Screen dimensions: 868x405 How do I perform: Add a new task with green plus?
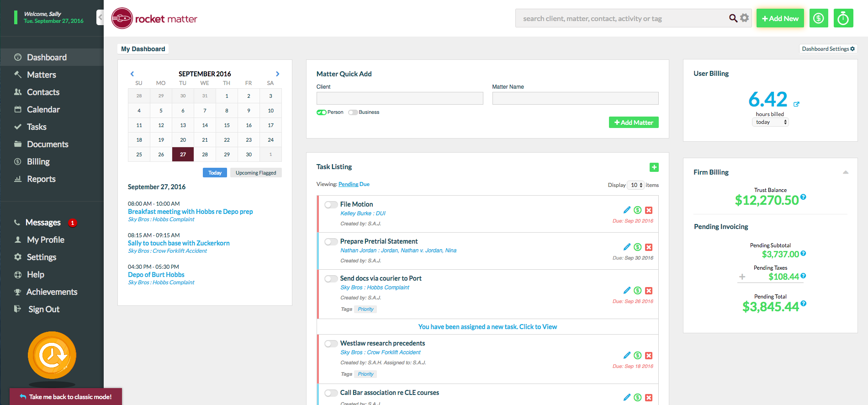tap(654, 167)
